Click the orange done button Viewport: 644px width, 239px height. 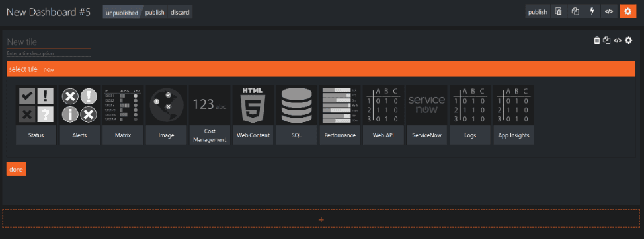point(16,169)
